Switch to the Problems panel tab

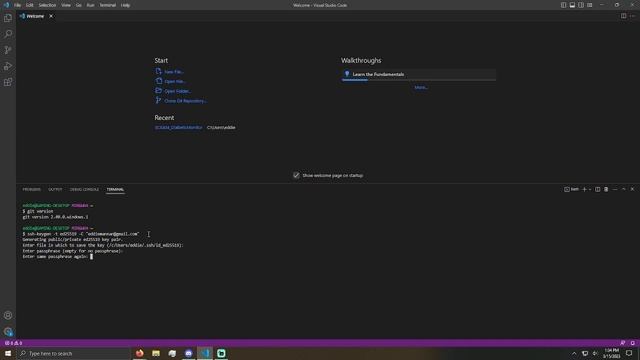tap(31, 189)
